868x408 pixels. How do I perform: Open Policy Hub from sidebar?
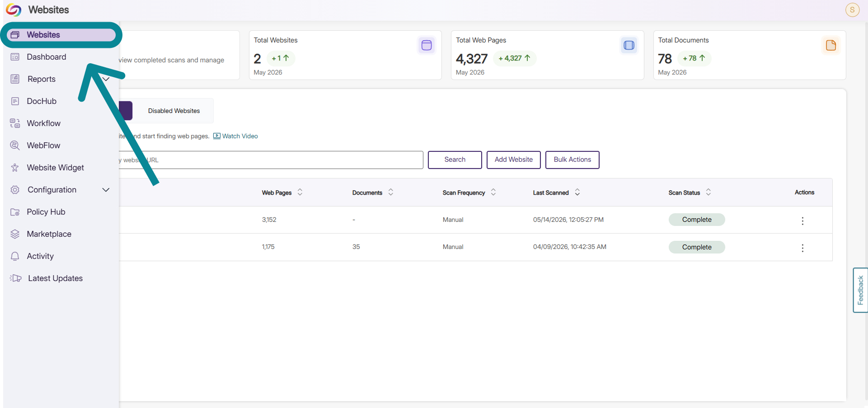[46, 212]
